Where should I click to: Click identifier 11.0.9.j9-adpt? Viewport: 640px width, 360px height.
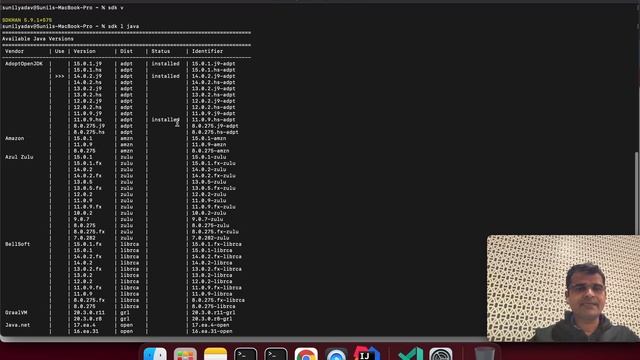tap(213, 113)
